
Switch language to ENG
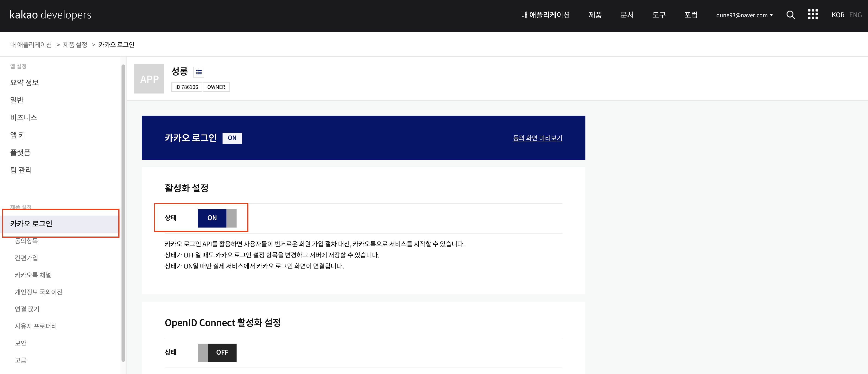tap(855, 15)
